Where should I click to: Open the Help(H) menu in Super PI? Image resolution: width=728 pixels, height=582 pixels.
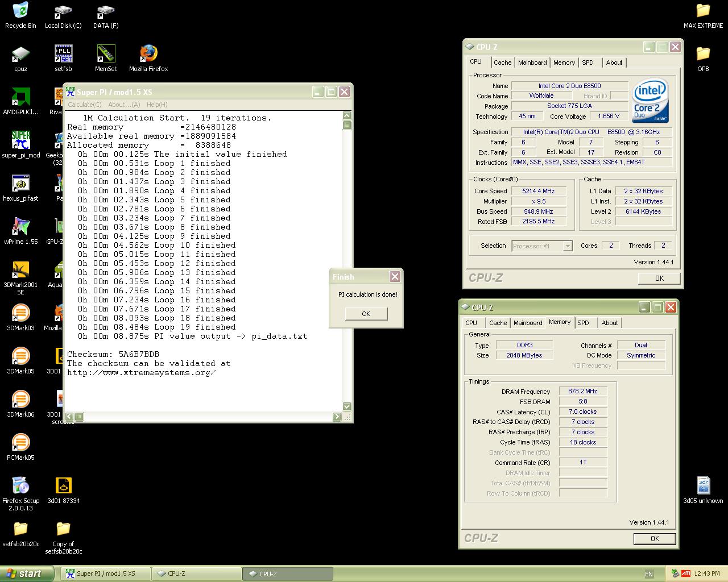click(x=157, y=105)
